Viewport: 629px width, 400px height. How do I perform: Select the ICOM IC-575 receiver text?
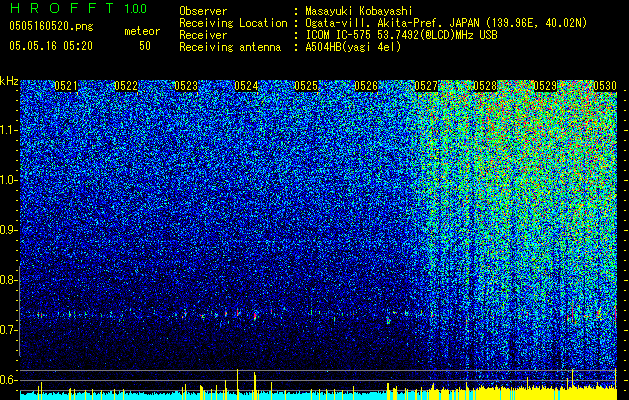(401, 35)
